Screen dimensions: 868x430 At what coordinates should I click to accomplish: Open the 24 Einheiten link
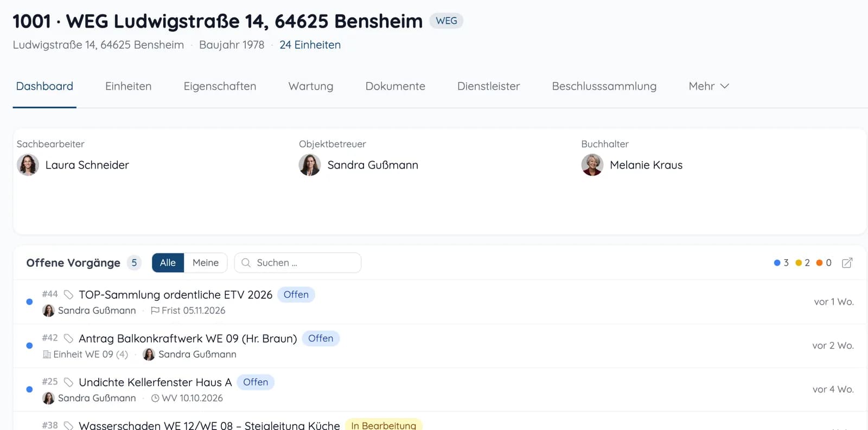(310, 45)
